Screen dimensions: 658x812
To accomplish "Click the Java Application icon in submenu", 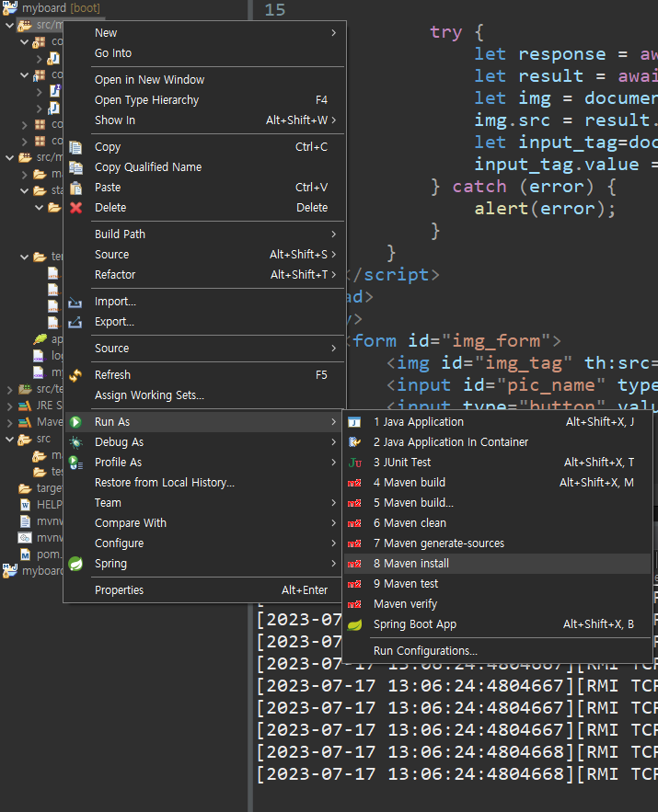I will (354, 422).
